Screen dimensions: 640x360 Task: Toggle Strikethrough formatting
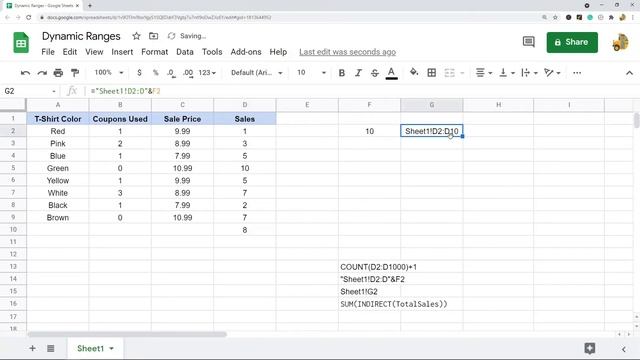(374, 73)
